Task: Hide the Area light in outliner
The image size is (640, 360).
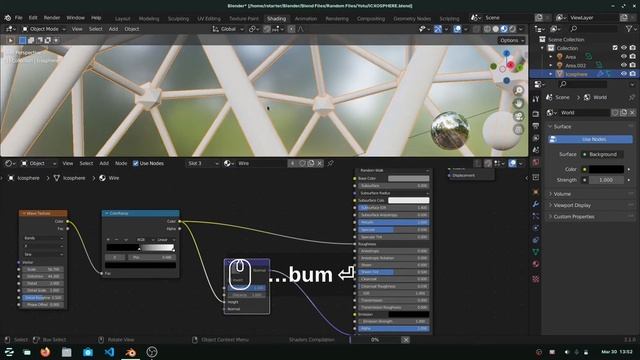Action: click(x=624, y=57)
